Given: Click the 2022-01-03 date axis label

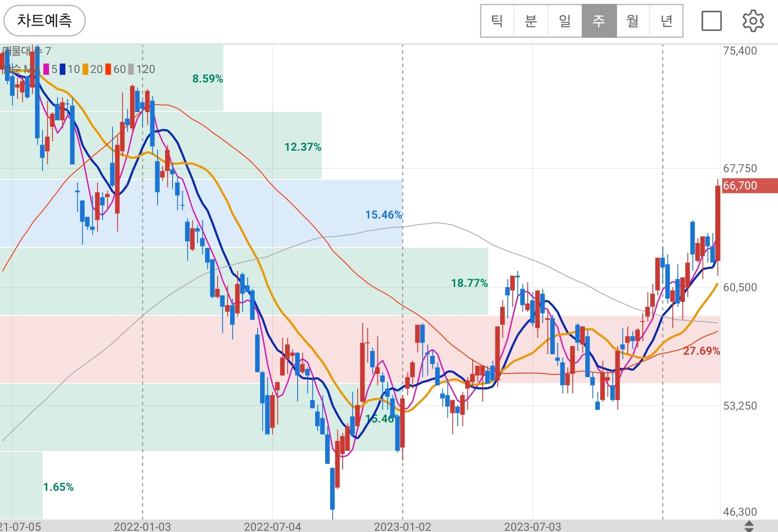Looking at the screenshot, I should (x=142, y=526).
